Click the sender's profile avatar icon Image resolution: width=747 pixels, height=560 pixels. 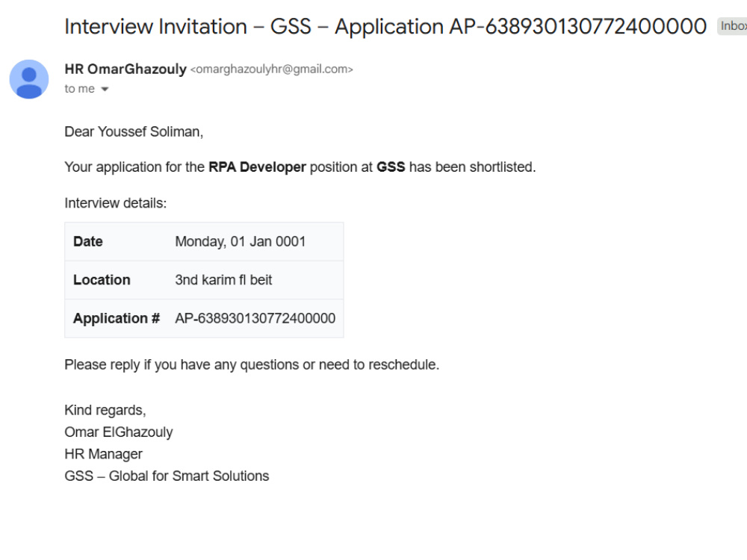tap(29, 80)
